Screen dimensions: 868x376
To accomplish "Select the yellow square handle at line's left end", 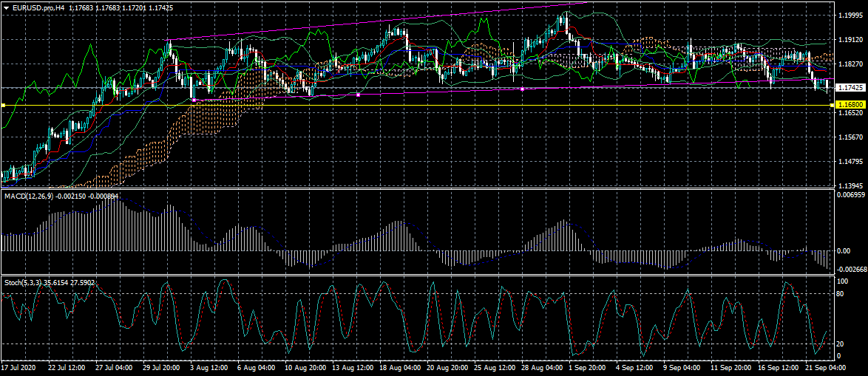I will click(3, 106).
